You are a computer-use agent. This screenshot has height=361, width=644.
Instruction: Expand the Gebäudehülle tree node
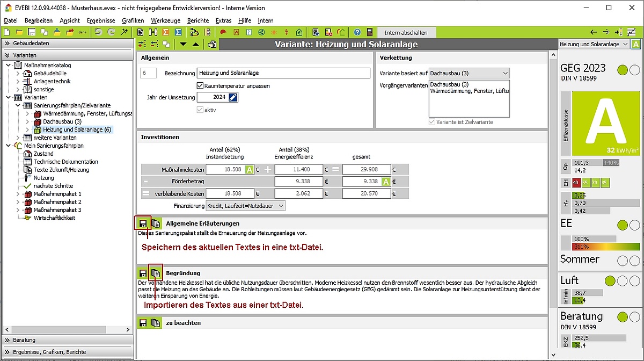18,74
